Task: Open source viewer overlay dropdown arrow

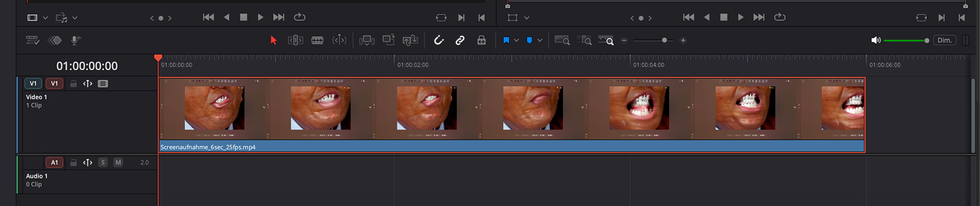Action: [45, 18]
